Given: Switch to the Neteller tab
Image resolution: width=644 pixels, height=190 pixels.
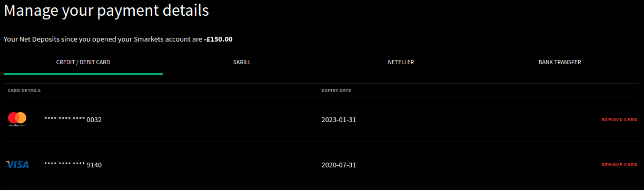Looking at the screenshot, I should (x=401, y=62).
